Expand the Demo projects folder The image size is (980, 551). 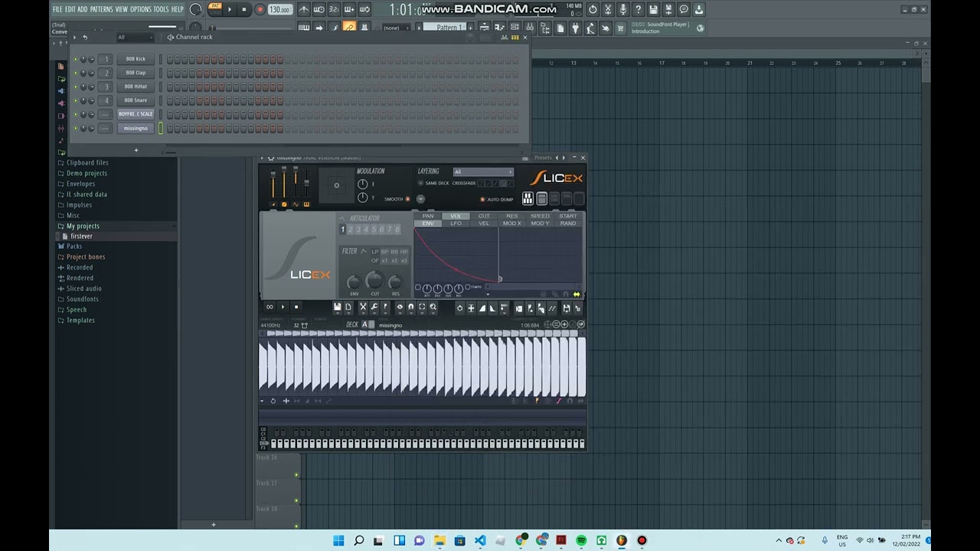tap(87, 173)
